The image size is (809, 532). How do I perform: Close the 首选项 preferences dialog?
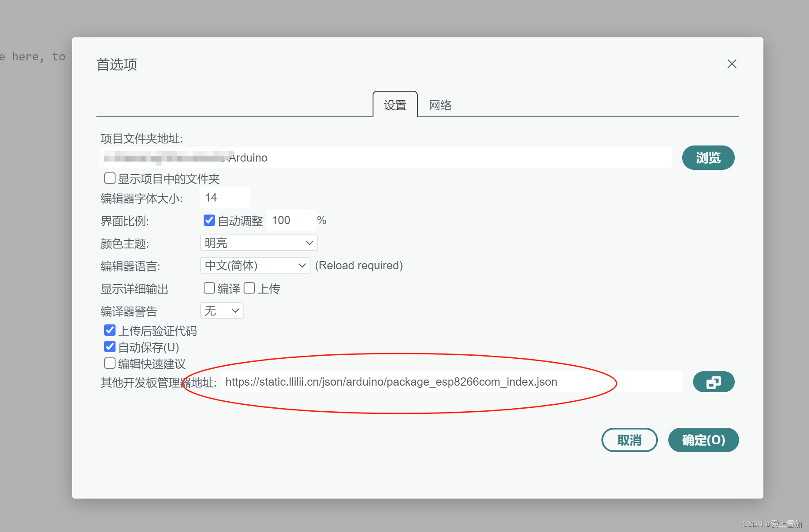(x=731, y=63)
